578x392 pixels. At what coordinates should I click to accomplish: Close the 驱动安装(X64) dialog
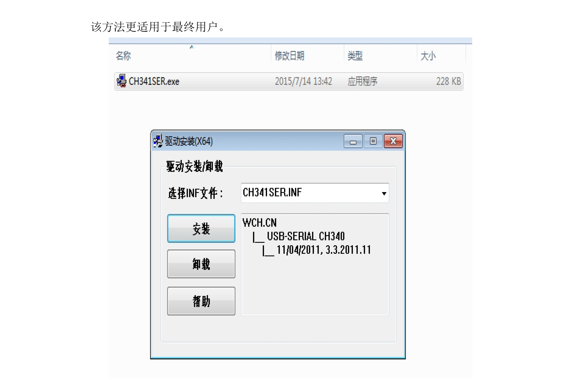393,141
